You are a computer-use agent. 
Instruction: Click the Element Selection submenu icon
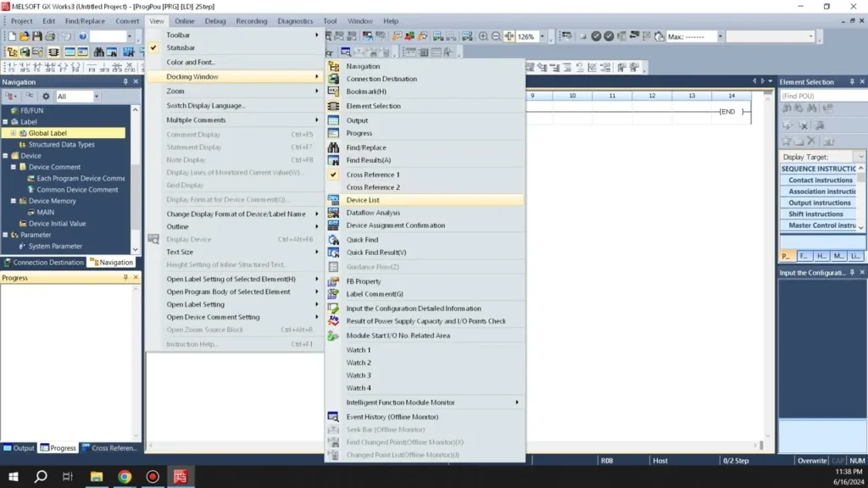(x=333, y=106)
